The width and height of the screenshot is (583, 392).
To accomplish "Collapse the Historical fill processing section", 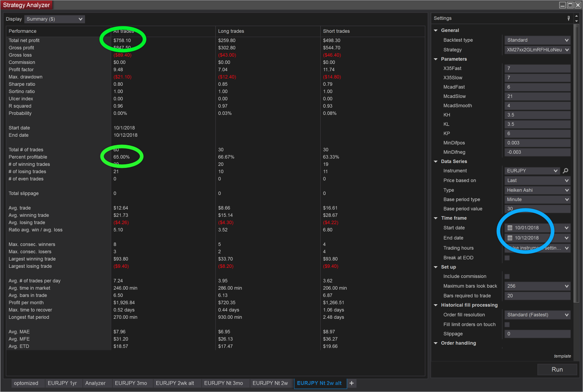I will [436, 305].
